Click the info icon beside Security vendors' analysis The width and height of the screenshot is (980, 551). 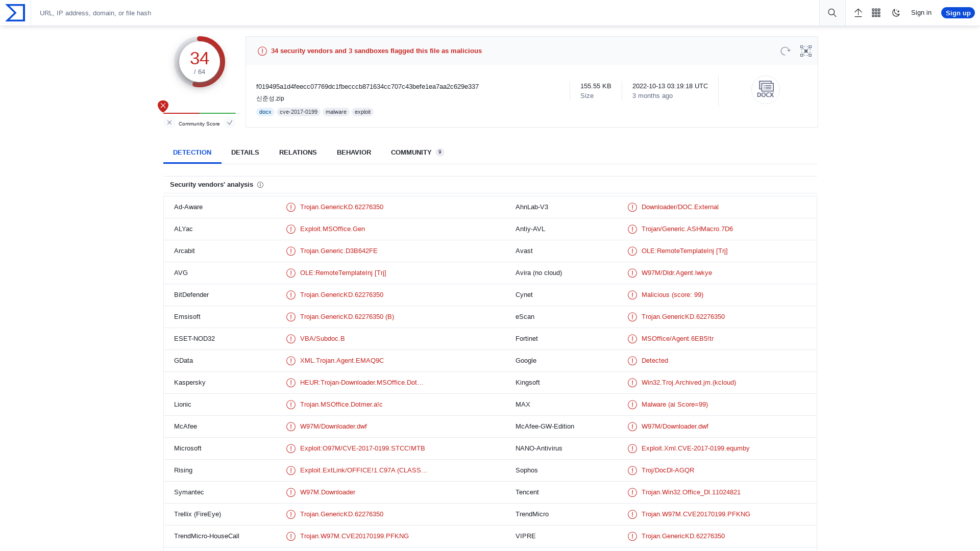click(260, 185)
